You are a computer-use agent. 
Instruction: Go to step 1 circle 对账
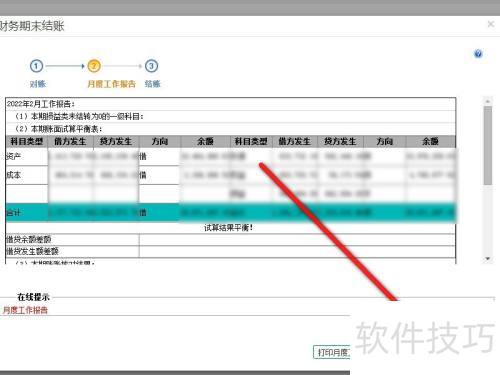(36, 66)
